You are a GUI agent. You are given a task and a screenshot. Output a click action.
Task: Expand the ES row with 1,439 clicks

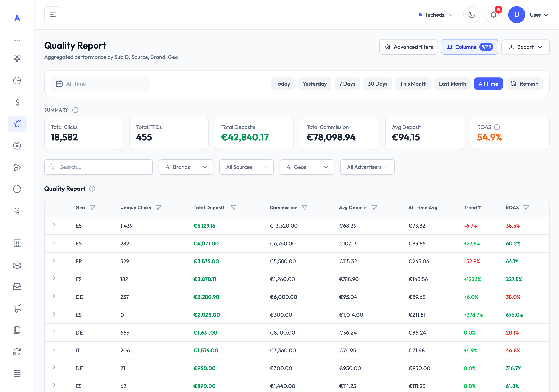54,225
